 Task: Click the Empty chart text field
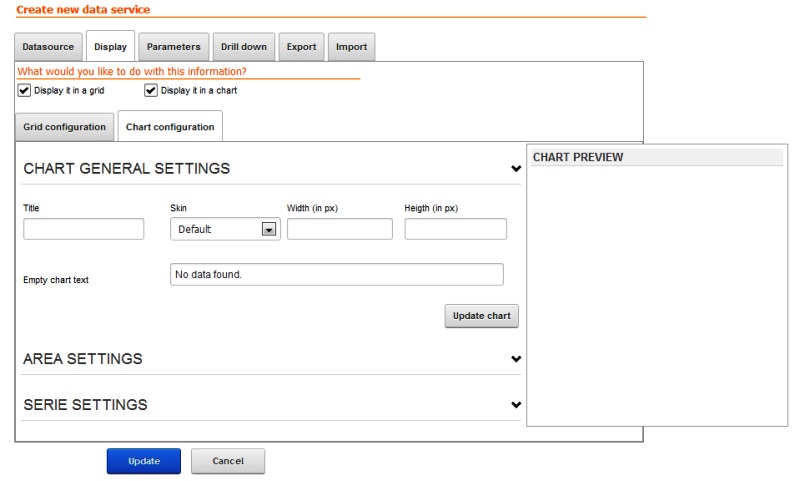pyautogui.click(x=337, y=274)
